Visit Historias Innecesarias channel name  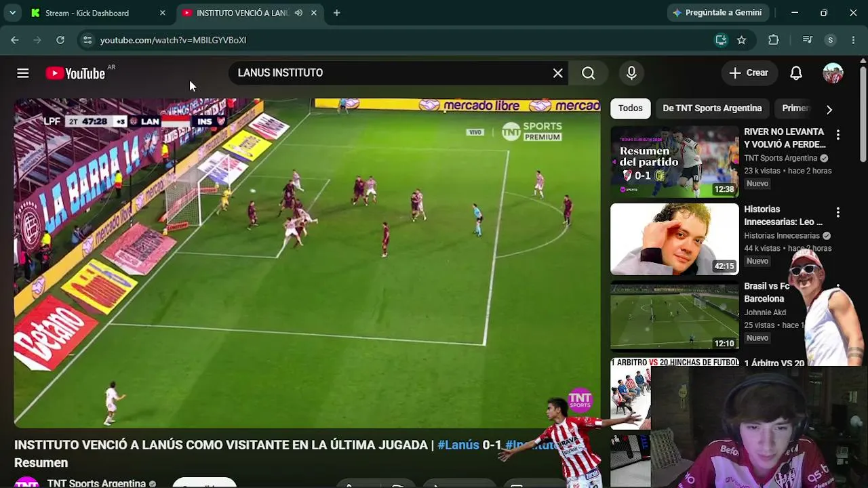(782, 236)
